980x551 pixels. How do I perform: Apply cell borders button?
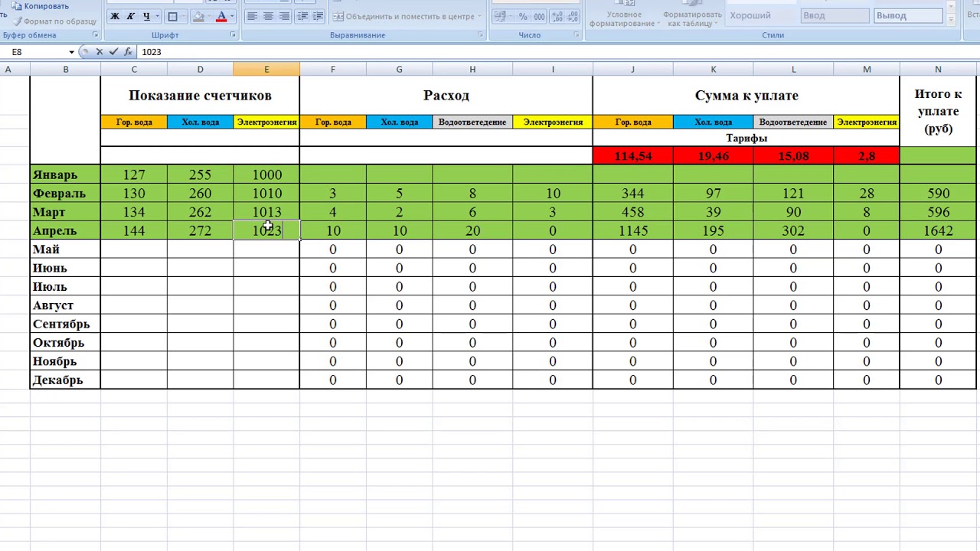tap(172, 16)
